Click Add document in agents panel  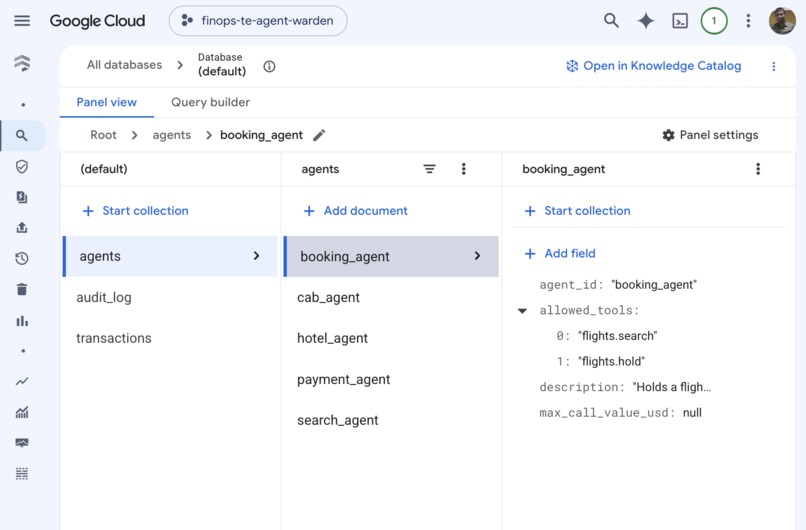[356, 211]
